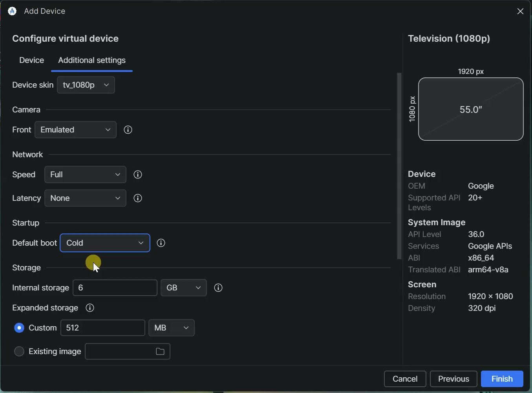Show info for Internal storage setting

pos(219,288)
